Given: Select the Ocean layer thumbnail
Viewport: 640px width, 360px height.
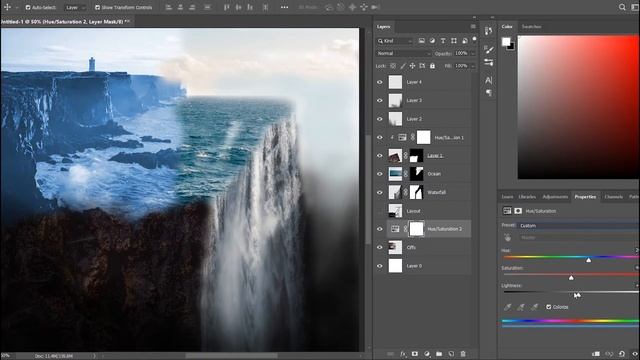Looking at the screenshot, I should (x=395, y=174).
